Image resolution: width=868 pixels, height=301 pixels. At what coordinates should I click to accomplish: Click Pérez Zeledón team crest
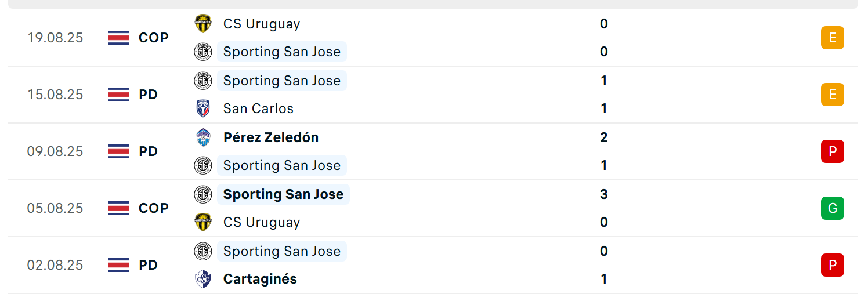(203, 137)
